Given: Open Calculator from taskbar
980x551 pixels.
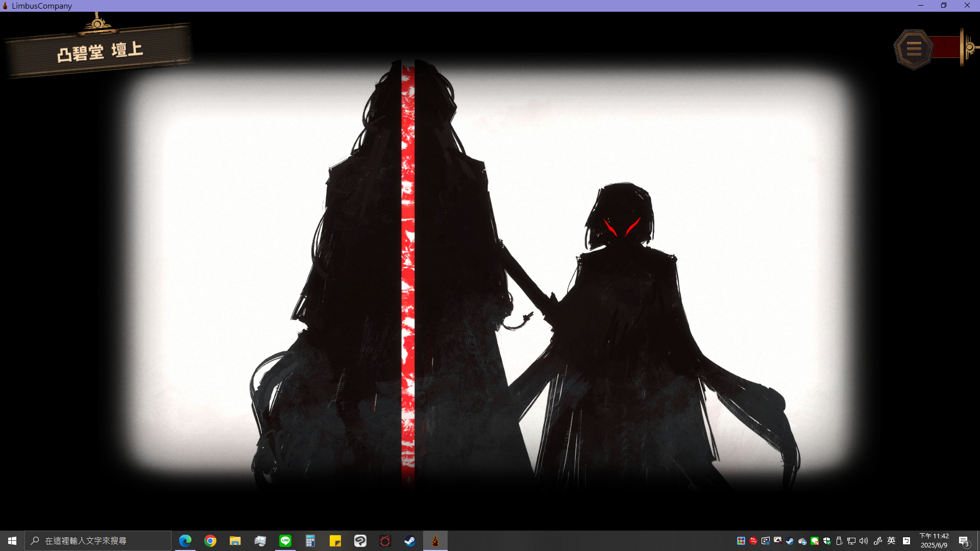Looking at the screenshot, I should pos(310,541).
